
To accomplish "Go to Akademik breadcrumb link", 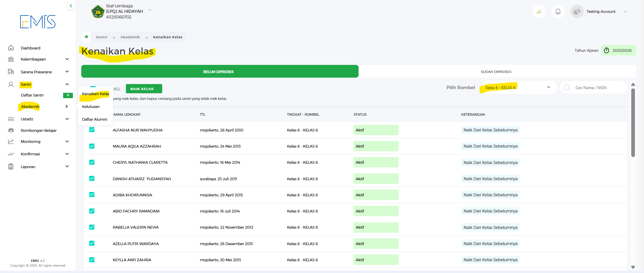I will click(x=130, y=37).
